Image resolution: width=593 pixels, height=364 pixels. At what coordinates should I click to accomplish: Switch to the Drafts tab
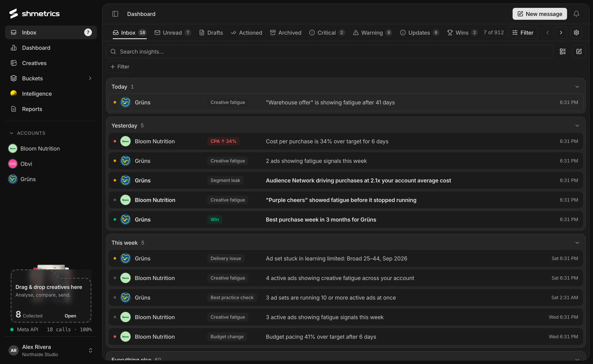211,33
